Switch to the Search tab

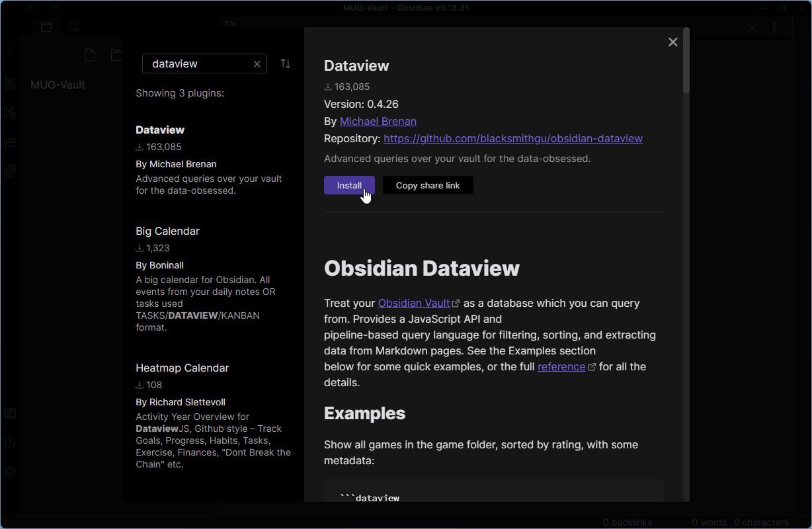pyautogui.click(x=73, y=26)
